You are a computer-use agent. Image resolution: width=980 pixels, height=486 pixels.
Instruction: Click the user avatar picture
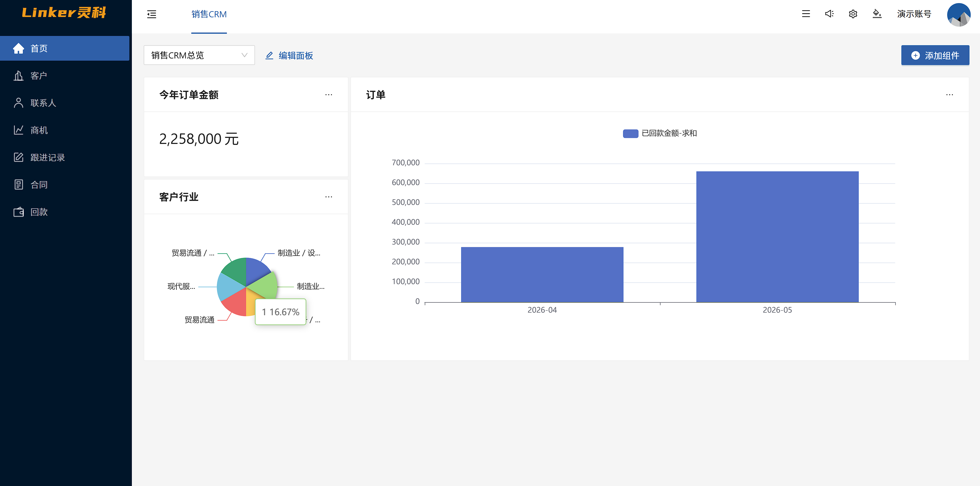pos(958,15)
